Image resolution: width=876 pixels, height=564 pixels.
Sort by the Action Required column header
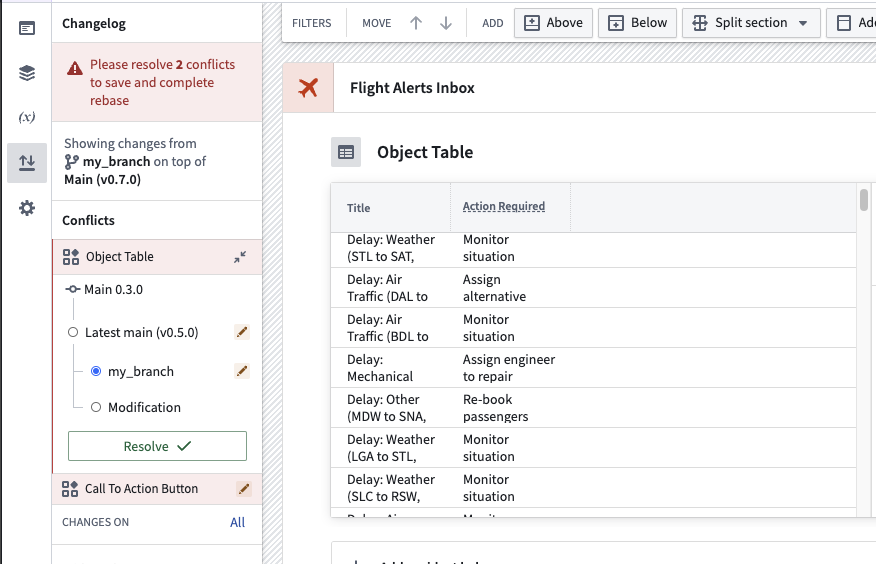[x=504, y=206]
